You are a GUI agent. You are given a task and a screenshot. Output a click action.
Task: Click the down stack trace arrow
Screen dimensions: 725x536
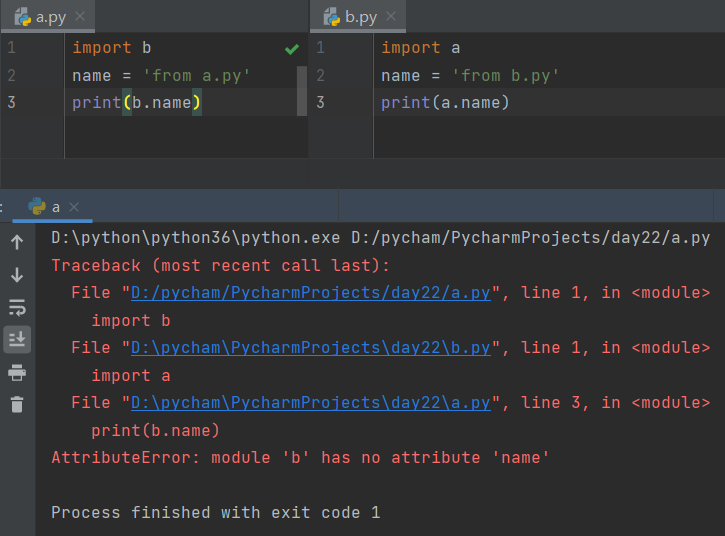click(17, 274)
